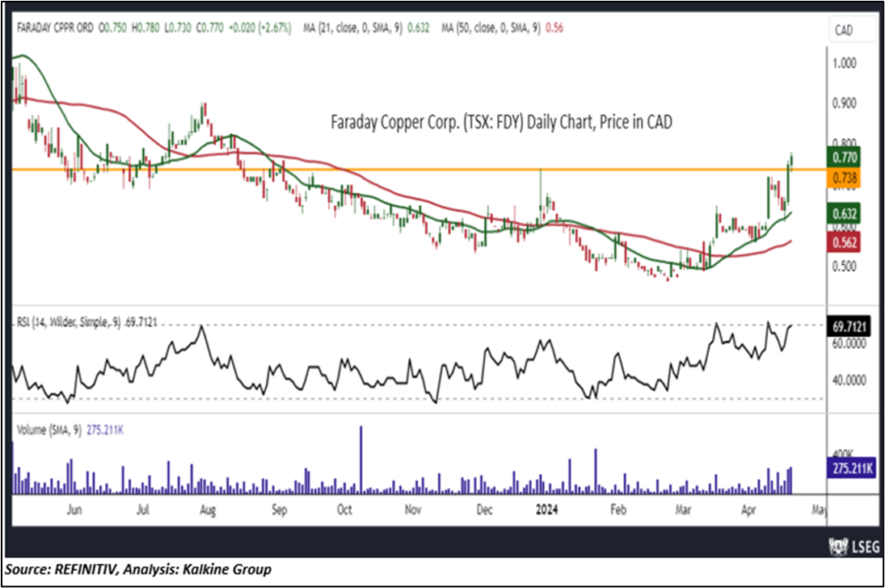Click the red 0.562 moving average tag
885x588 pixels.
click(x=845, y=242)
